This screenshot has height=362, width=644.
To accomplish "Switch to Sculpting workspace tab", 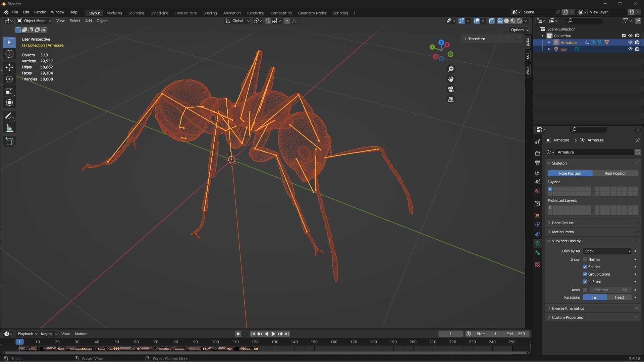I will tap(136, 13).
